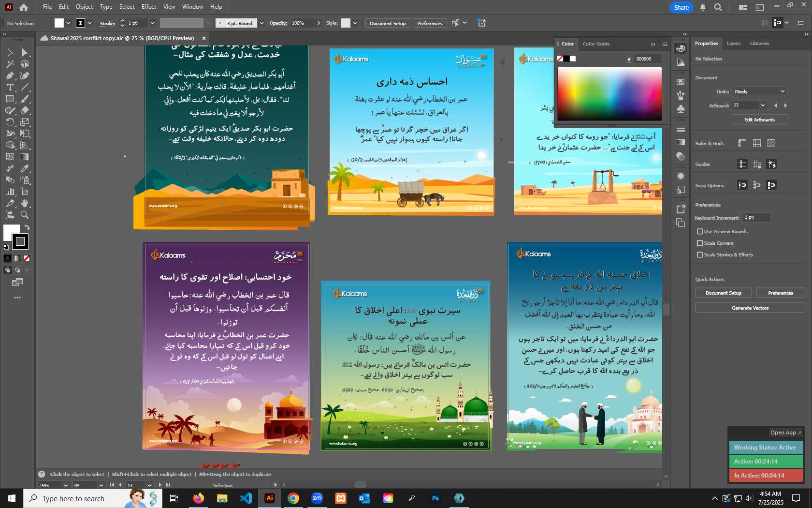Select the Selection tool arrow
This screenshot has height=508, width=812.
point(10,52)
